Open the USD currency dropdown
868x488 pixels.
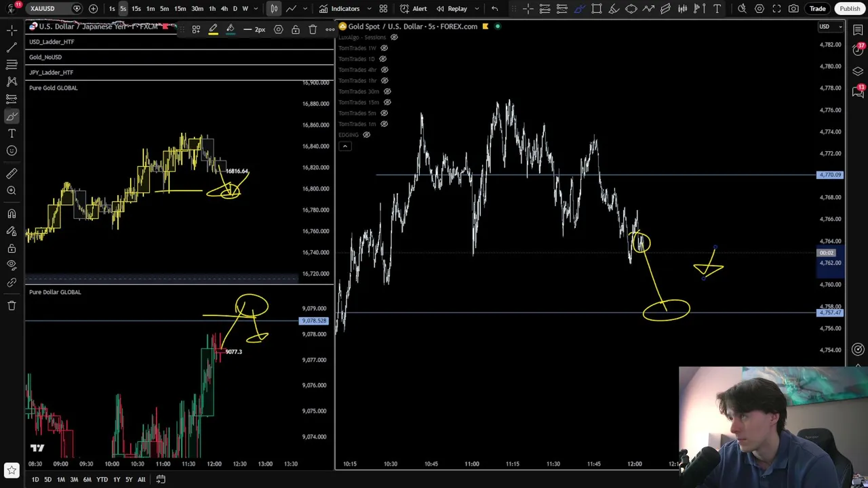pyautogui.click(x=830, y=26)
